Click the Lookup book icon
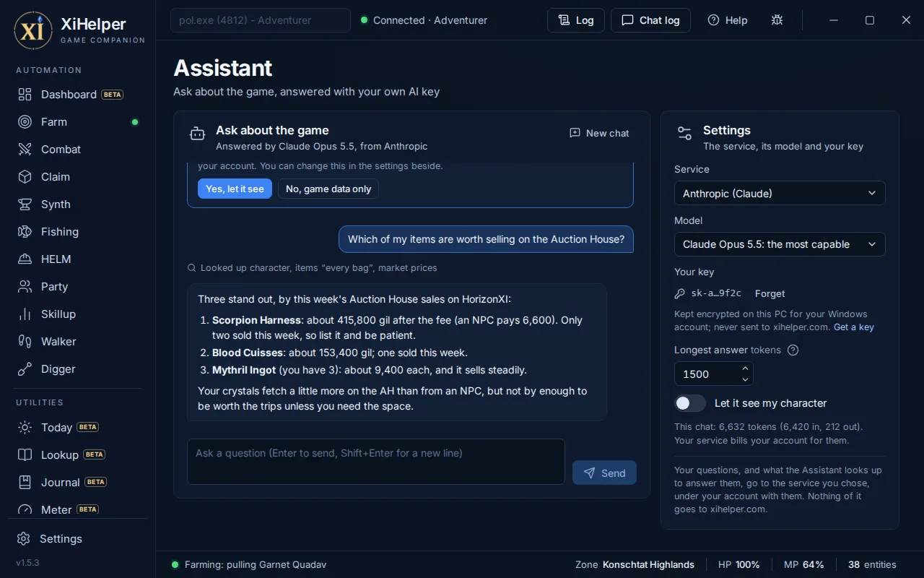The image size is (924, 578). (x=25, y=455)
